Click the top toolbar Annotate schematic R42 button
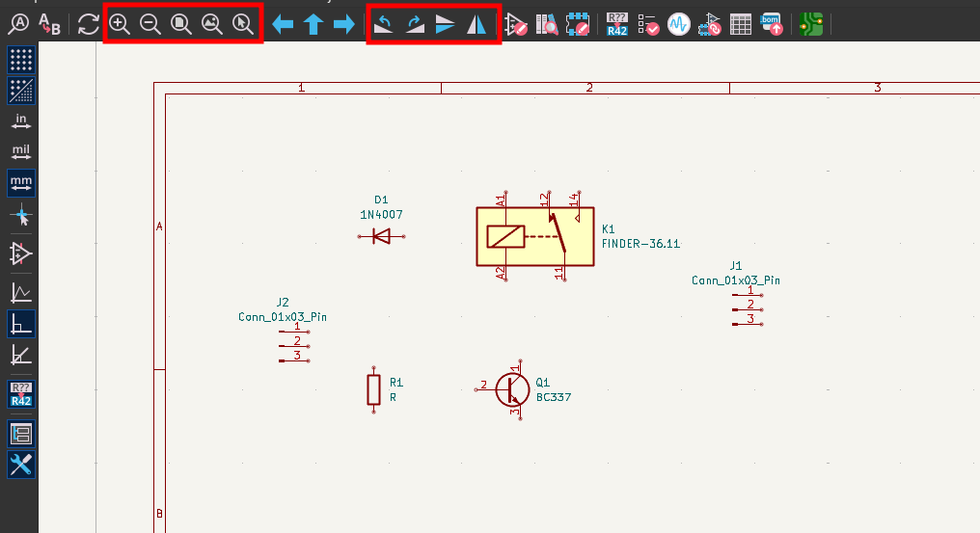Viewport: 980px width, 533px height. [x=617, y=25]
